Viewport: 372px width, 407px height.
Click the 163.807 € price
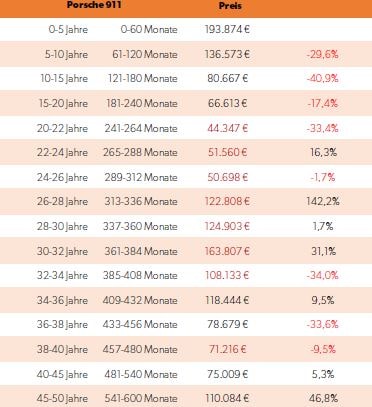pos(227,251)
